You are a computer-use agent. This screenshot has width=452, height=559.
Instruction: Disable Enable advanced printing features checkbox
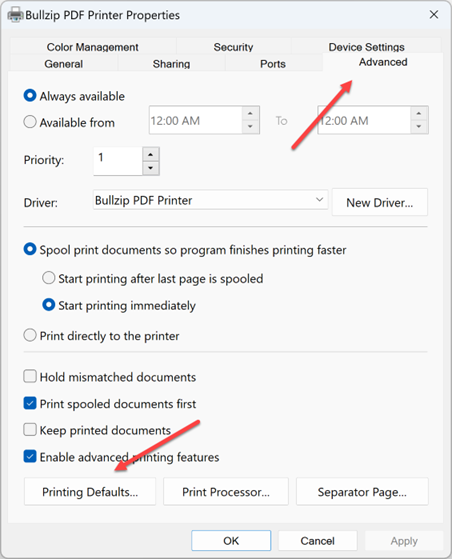click(x=30, y=456)
